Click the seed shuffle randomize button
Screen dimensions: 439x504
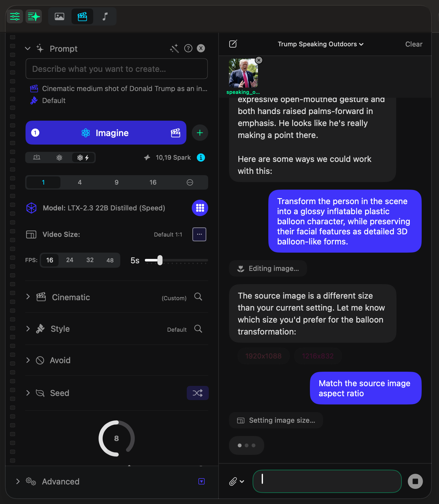[x=197, y=393]
